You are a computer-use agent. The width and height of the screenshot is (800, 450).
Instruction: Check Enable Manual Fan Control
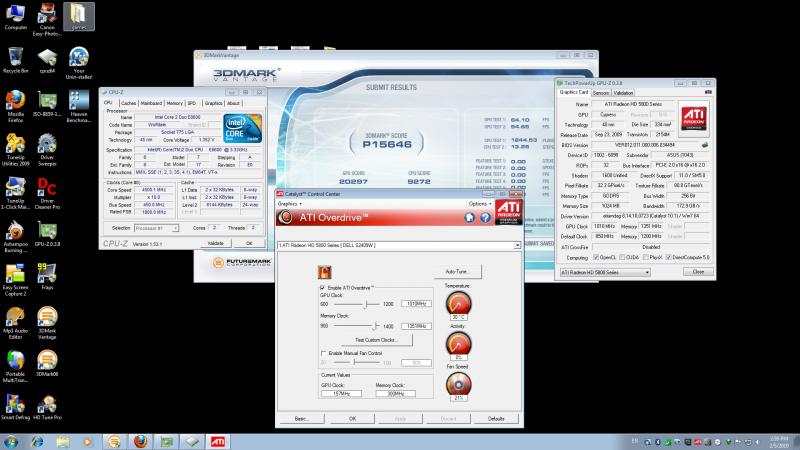click(323, 353)
